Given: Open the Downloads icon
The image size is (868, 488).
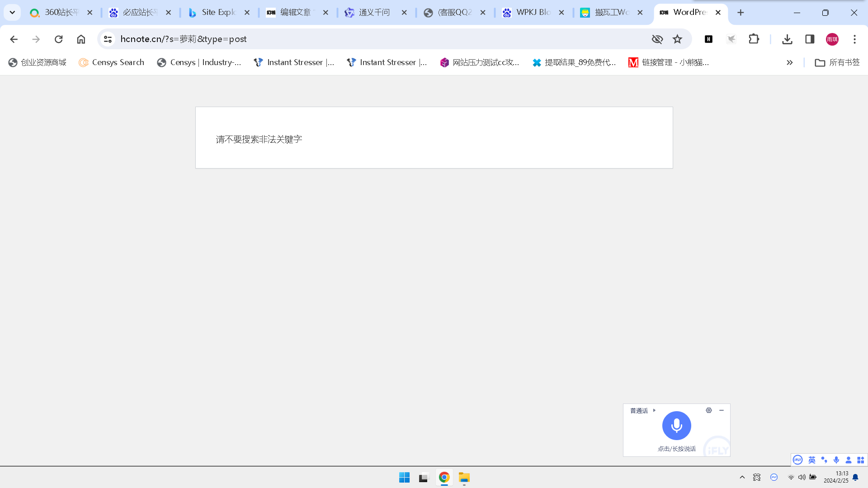Looking at the screenshot, I should click(x=787, y=39).
